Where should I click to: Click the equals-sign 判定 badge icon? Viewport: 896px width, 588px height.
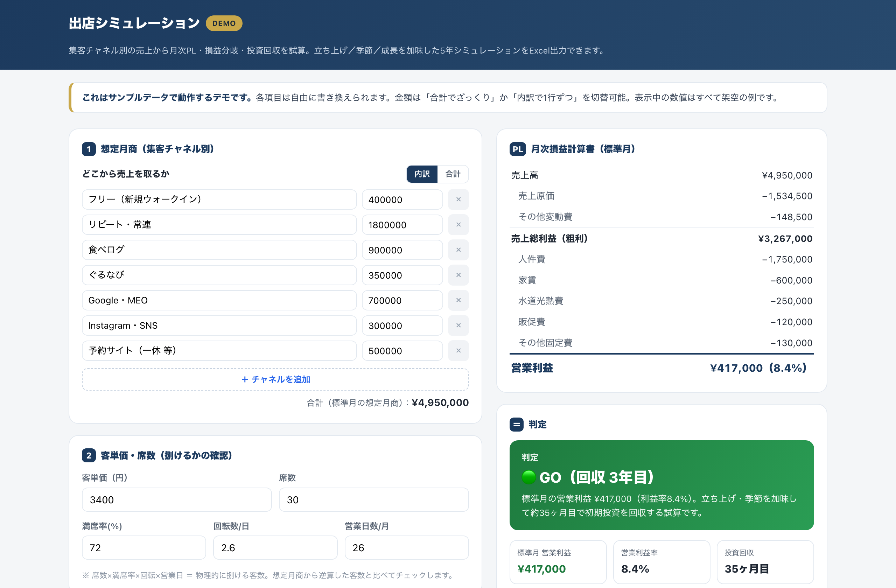pos(517,425)
